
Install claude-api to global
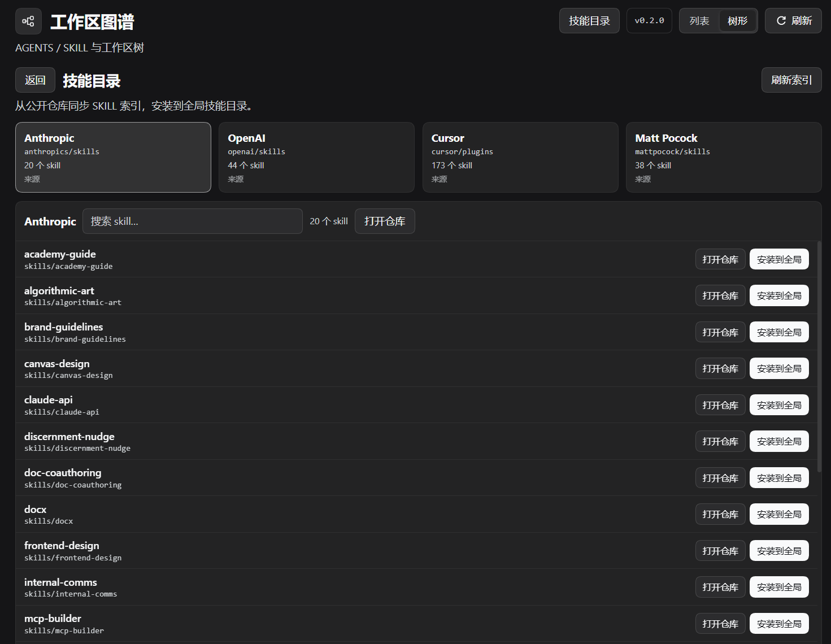coord(779,405)
